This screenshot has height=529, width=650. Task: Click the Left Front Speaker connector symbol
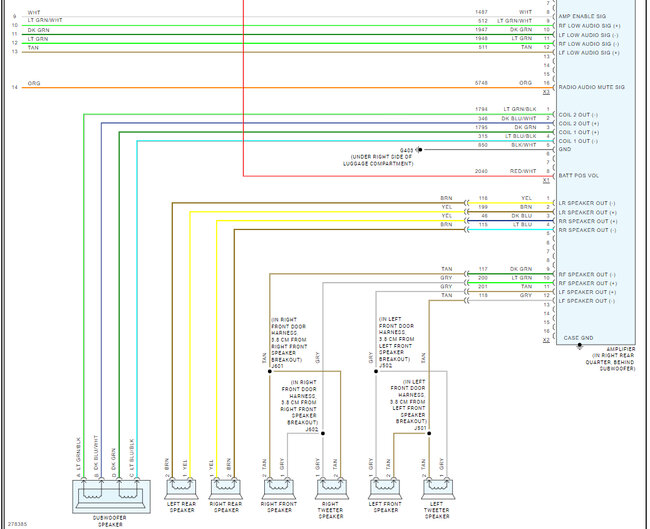click(385, 489)
